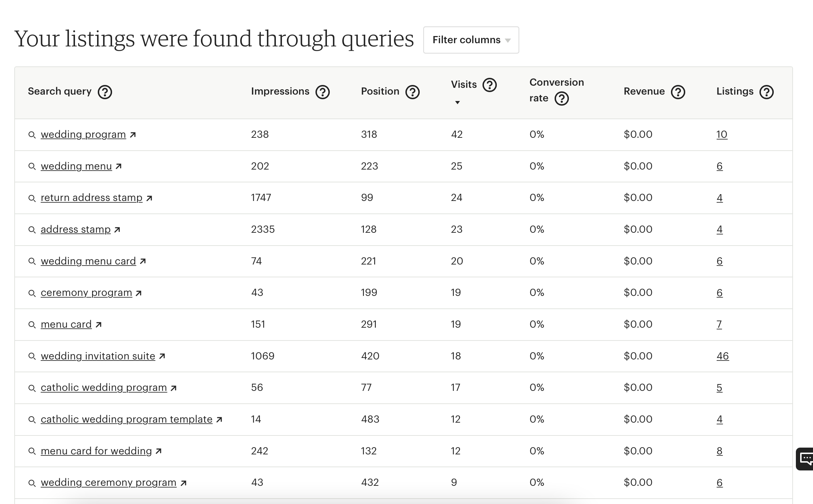Open the 7 listings link for menu card
813x504 pixels.
pyautogui.click(x=719, y=324)
